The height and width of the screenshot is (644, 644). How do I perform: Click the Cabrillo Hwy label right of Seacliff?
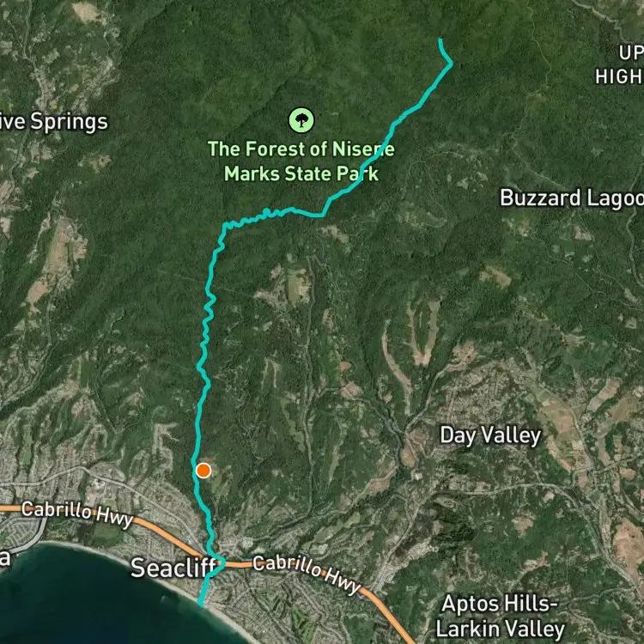[307, 574]
